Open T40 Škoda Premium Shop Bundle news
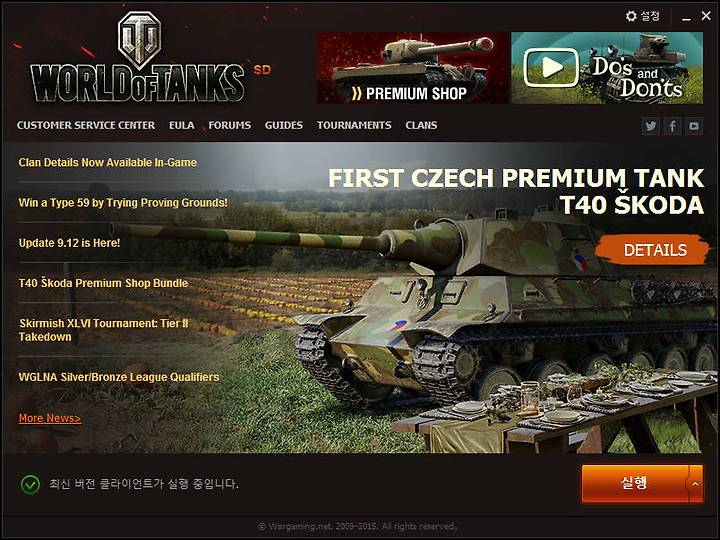Viewport: 720px width, 540px height. (x=103, y=283)
